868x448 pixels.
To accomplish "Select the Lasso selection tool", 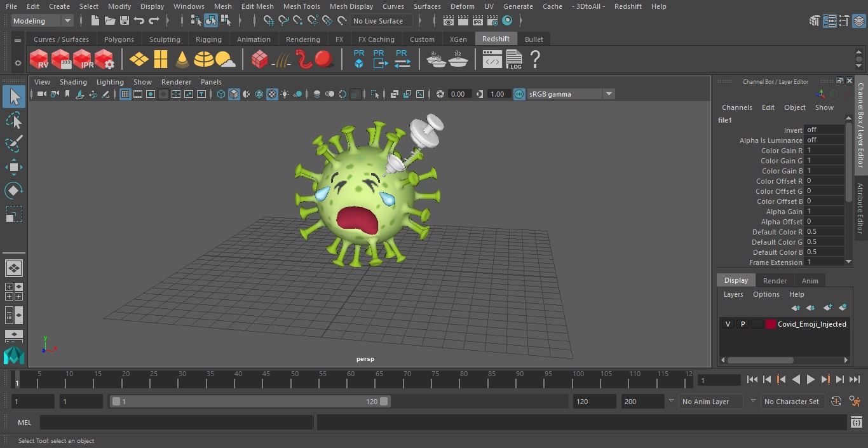I will tap(14, 120).
